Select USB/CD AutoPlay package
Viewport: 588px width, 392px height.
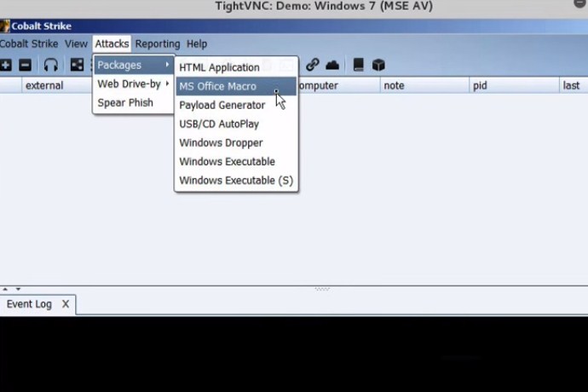click(236, 124)
